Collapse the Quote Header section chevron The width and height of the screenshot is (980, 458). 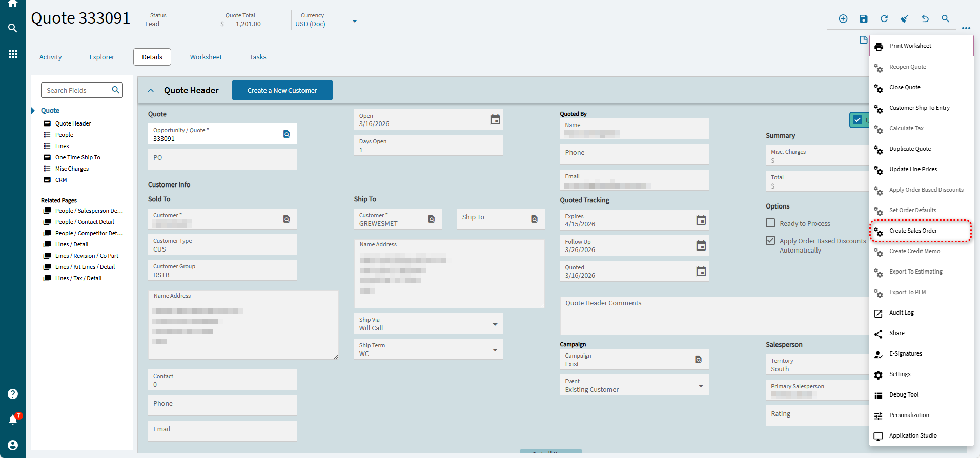click(x=151, y=91)
